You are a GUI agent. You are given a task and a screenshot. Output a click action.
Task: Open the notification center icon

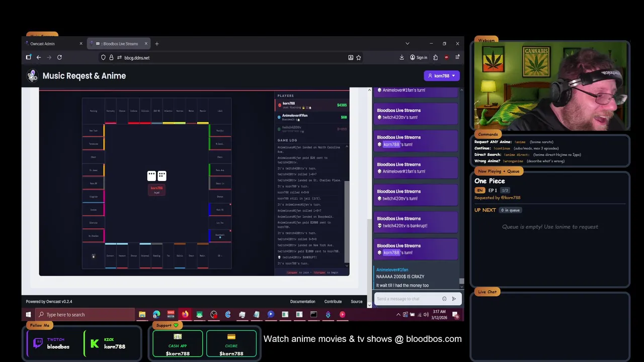tap(455, 315)
